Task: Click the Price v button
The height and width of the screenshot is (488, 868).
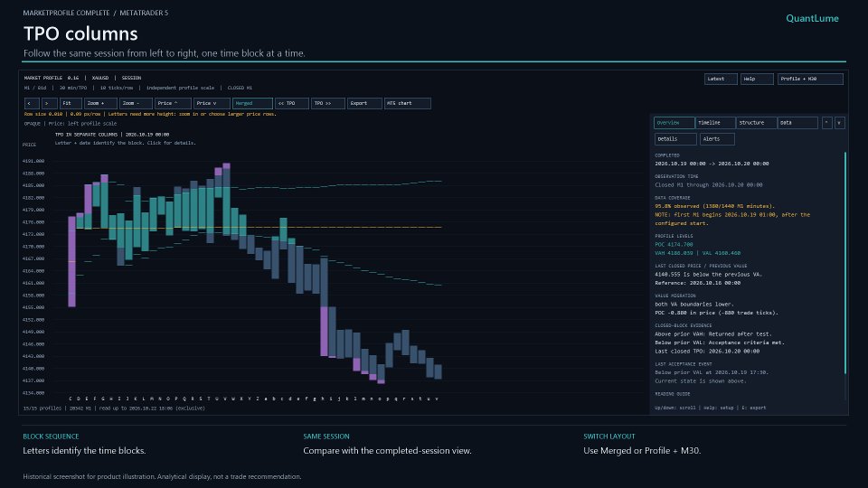Action: [x=212, y=103]
